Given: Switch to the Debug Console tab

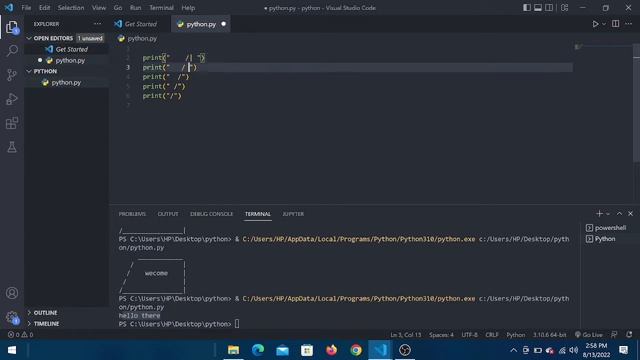Looking at the screenshot, I should [x=211, y=214].
